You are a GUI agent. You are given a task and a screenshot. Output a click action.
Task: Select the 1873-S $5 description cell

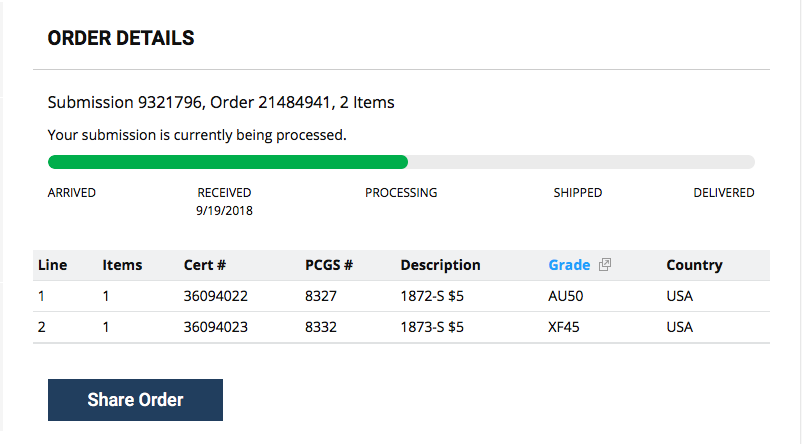(x=432, y=327)
